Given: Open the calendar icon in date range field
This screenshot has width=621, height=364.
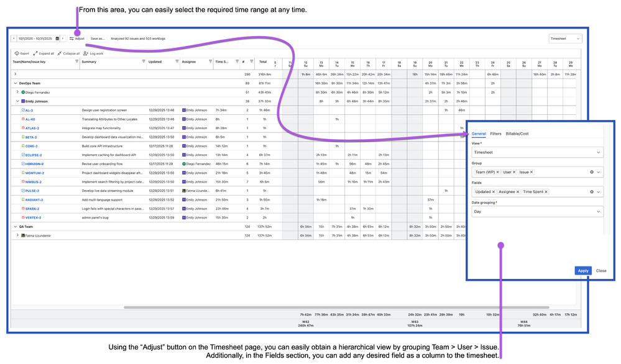Looking at the screenshot, I should coord(57,39).
